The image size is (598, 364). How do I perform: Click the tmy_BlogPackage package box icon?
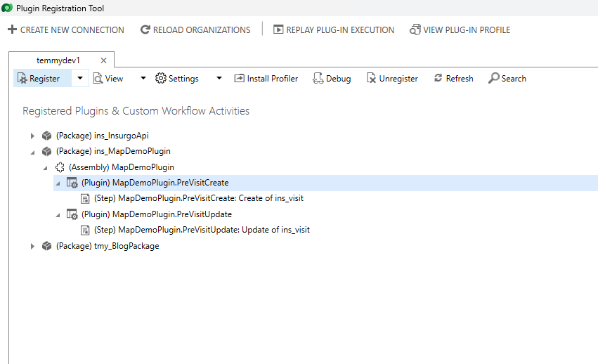click(46, 246)
